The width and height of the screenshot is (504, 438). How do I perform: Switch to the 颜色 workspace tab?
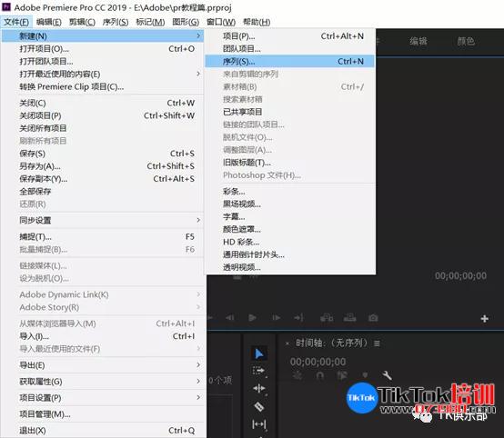coord(466,41)
